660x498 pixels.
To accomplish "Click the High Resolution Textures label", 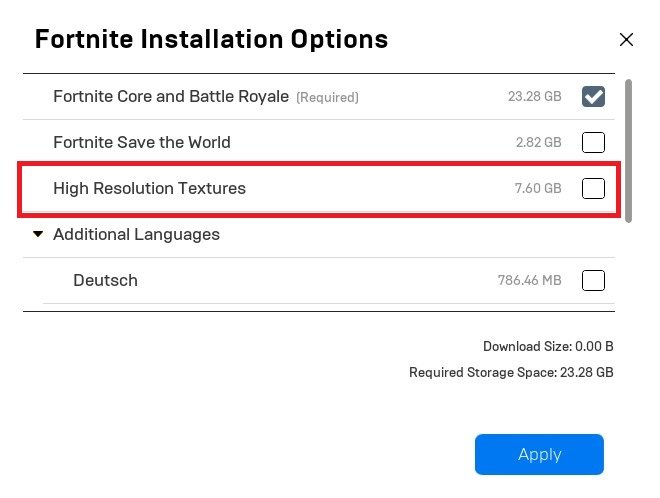I will click(x=149, y=188).
